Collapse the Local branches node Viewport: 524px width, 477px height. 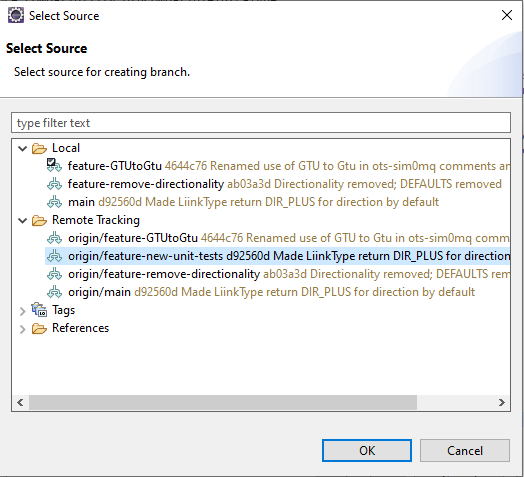coord(22,148)
